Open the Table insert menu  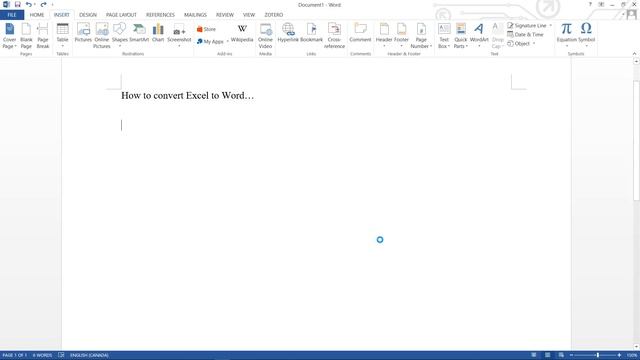tap(62, 35)
